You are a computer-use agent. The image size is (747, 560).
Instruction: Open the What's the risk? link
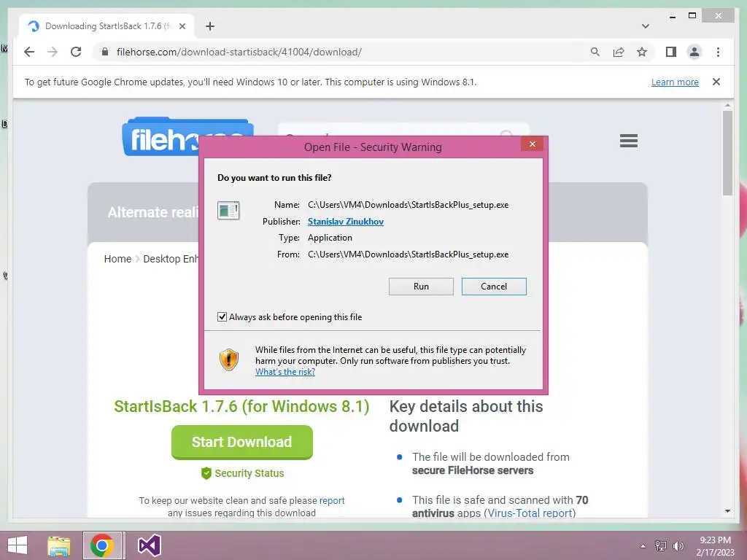click(285, 371)
